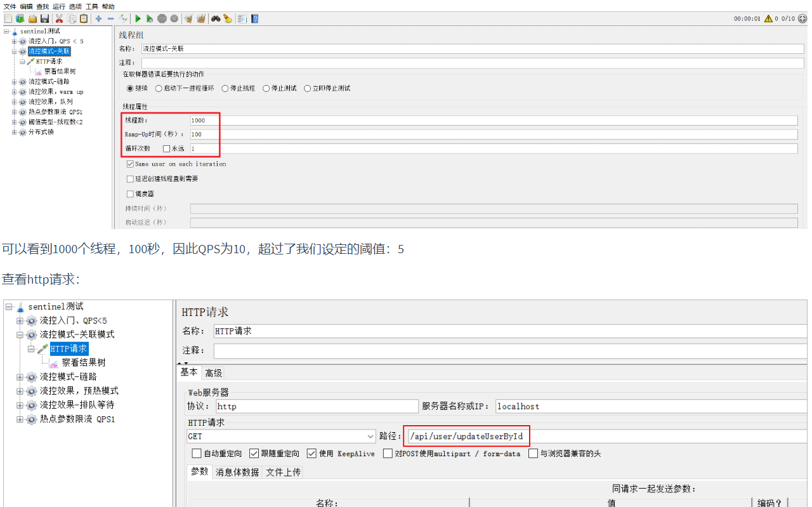Tick the 永远 loop checkbox

167,148
